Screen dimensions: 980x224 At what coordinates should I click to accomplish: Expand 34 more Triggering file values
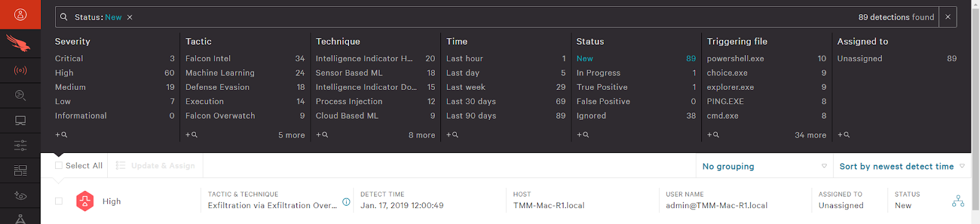pyautogui.click(x=810, y=135)
